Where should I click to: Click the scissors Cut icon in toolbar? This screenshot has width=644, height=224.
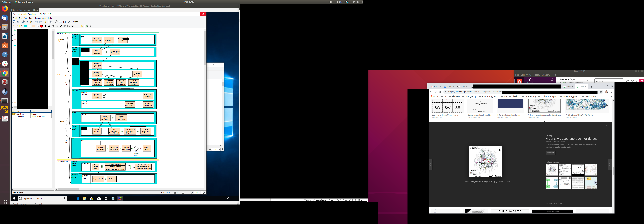coord(23,22)
